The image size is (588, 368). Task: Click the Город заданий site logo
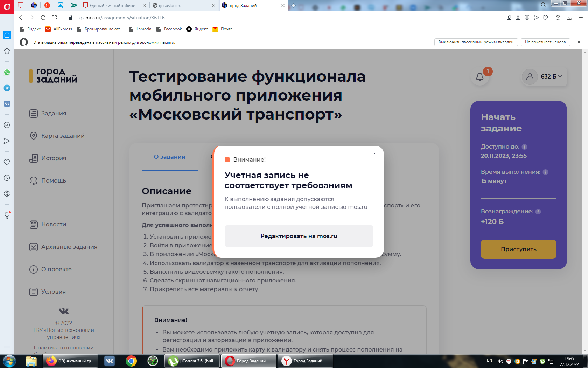click(53, 75)
